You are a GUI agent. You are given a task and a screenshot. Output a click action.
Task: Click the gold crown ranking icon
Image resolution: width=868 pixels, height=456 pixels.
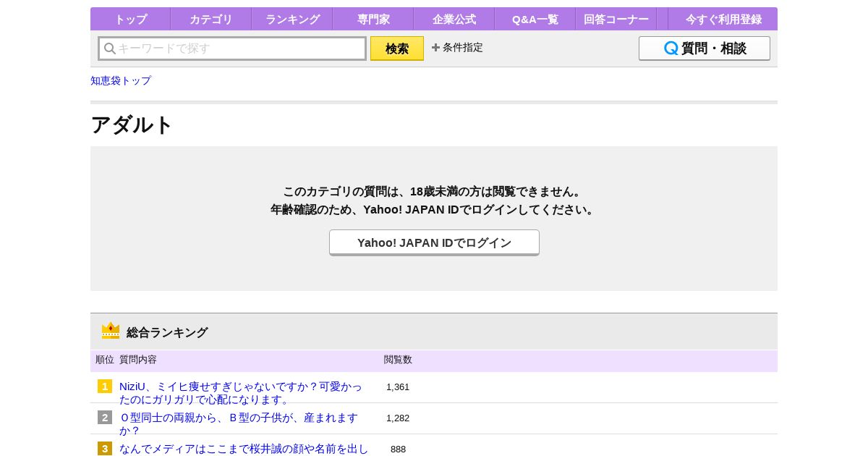tap(111, 332)
